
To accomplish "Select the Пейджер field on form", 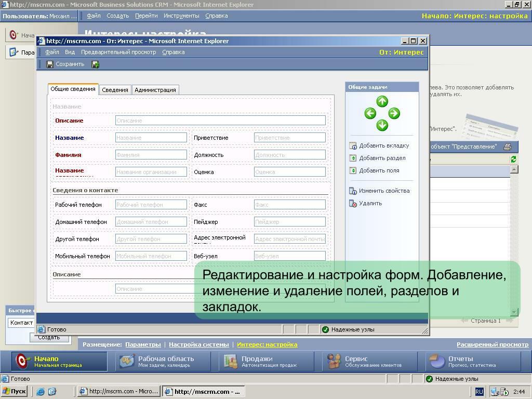I will (290, 222).
